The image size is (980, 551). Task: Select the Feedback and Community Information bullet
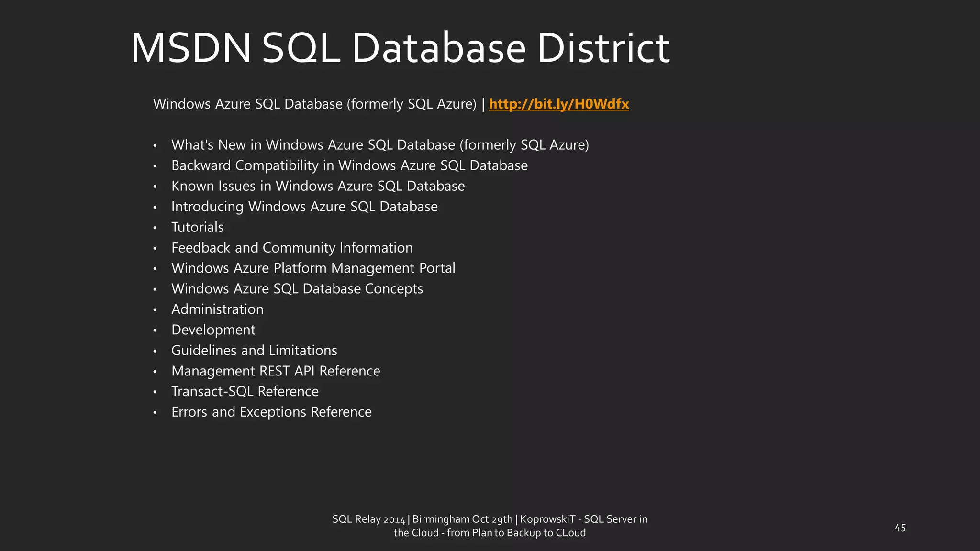(x=292, y=248)
